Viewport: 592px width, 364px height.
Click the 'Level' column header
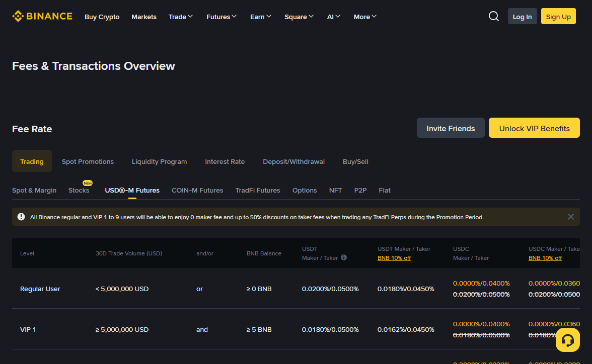(x=27, y=253)
